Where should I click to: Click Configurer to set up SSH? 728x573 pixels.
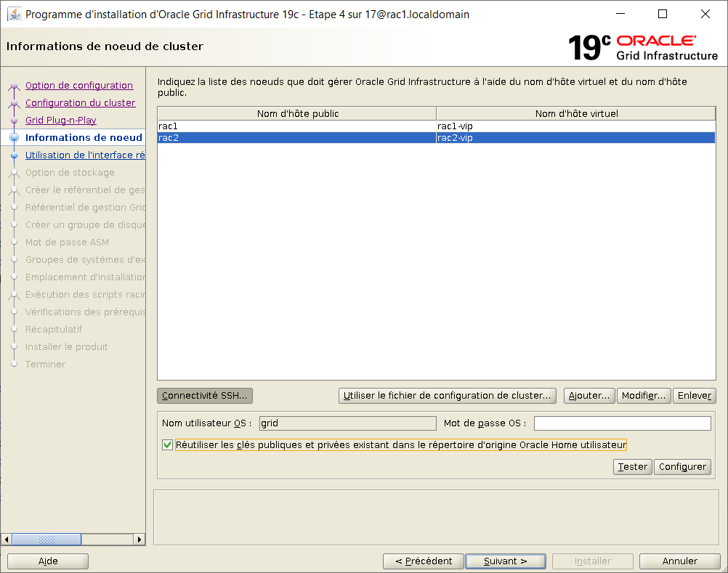pos(682,467)
